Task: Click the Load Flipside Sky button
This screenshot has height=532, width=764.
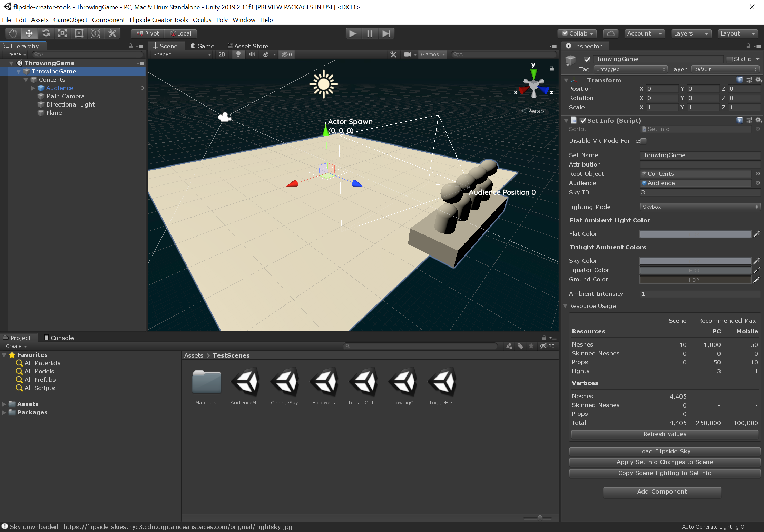Action: tap(664, 451)
